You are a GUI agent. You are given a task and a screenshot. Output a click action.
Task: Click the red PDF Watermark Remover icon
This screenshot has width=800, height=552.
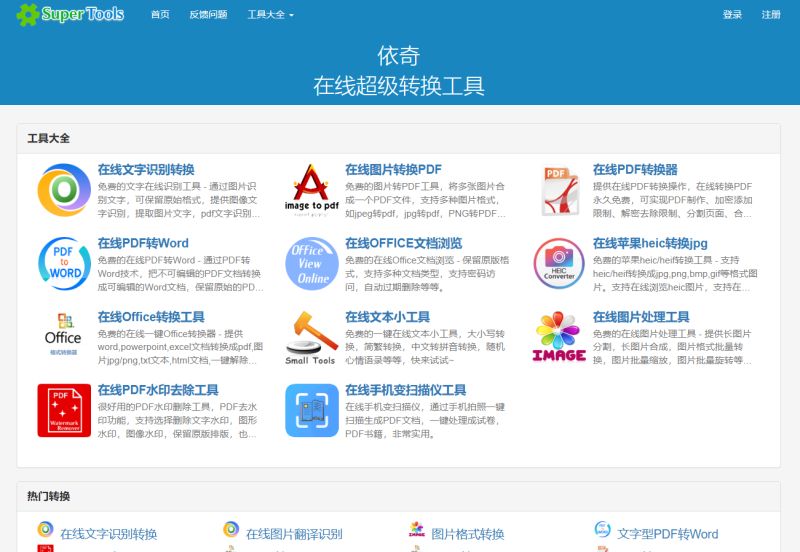tap(64, 411)
